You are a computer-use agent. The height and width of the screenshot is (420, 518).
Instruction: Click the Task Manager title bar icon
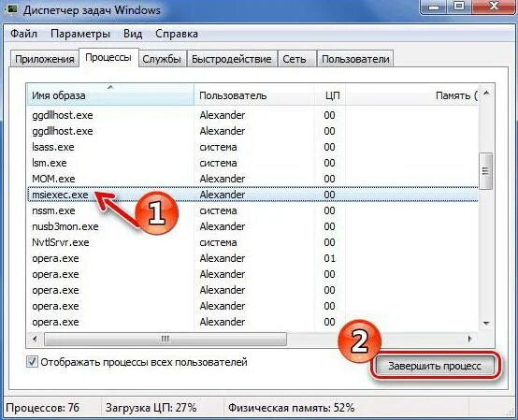coord(12,8)
